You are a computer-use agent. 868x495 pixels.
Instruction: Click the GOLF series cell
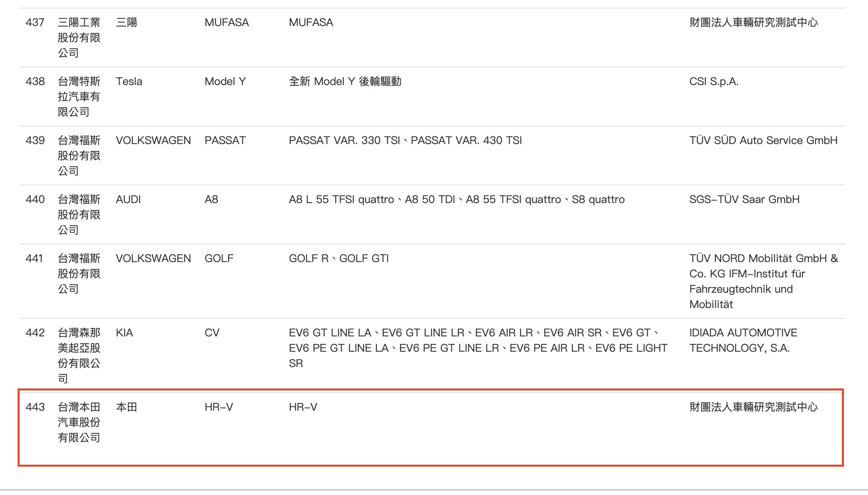coord(219,258)
